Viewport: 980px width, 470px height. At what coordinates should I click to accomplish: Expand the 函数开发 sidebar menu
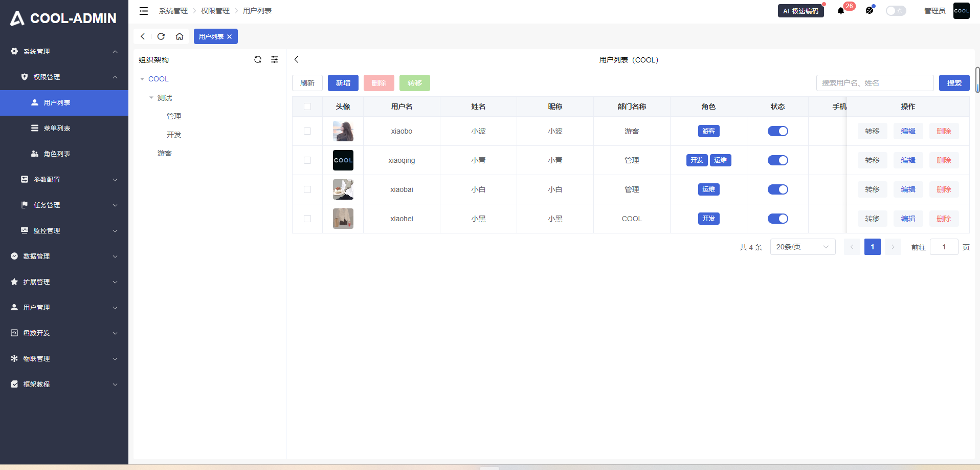coord(64,333)
